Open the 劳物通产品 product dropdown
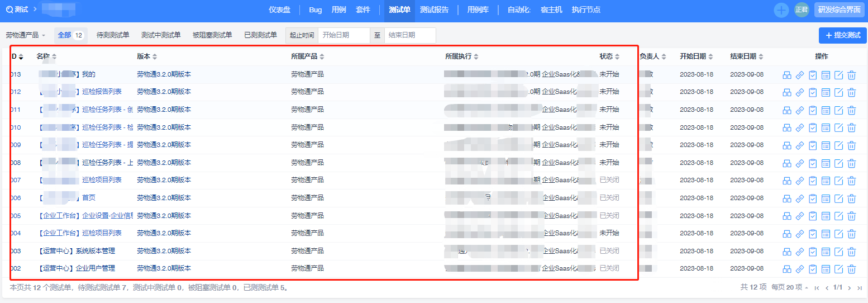This screenshot has width=868, height=303. [x=26, y=35]
